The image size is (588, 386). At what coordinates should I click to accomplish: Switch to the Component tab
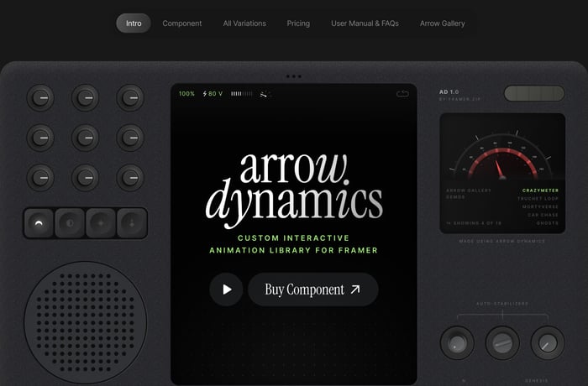tap(182, 23)
